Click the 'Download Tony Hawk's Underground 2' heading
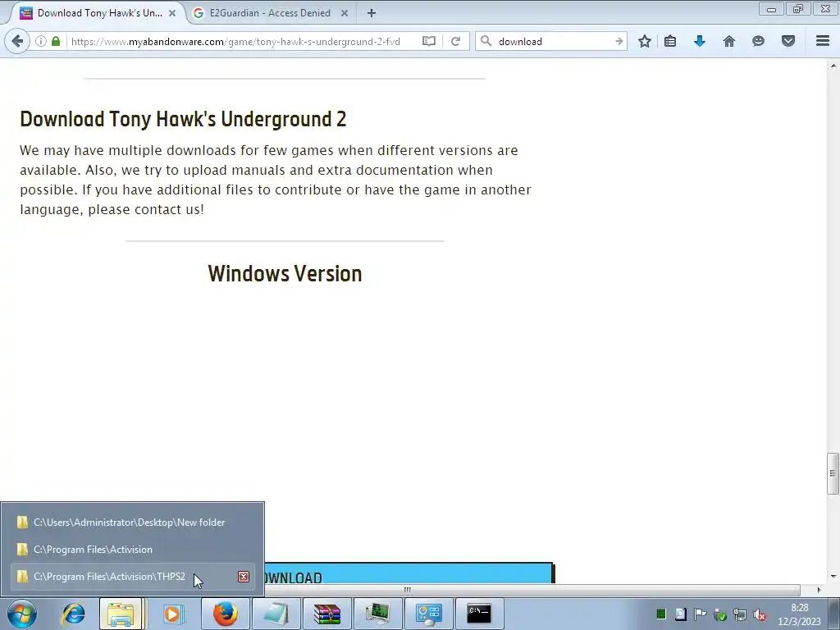The height and width of the screenshot is (630, 840). tap(183, 119)
